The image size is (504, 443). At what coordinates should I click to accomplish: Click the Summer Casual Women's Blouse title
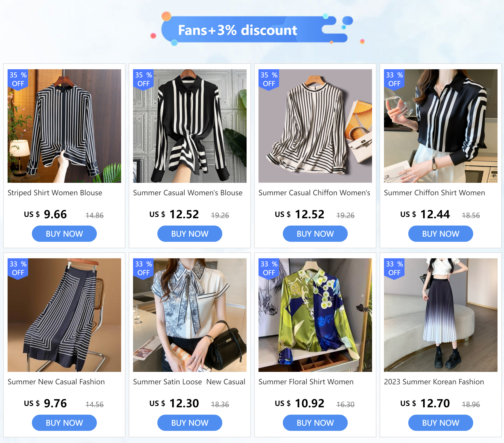coord(188,193)
